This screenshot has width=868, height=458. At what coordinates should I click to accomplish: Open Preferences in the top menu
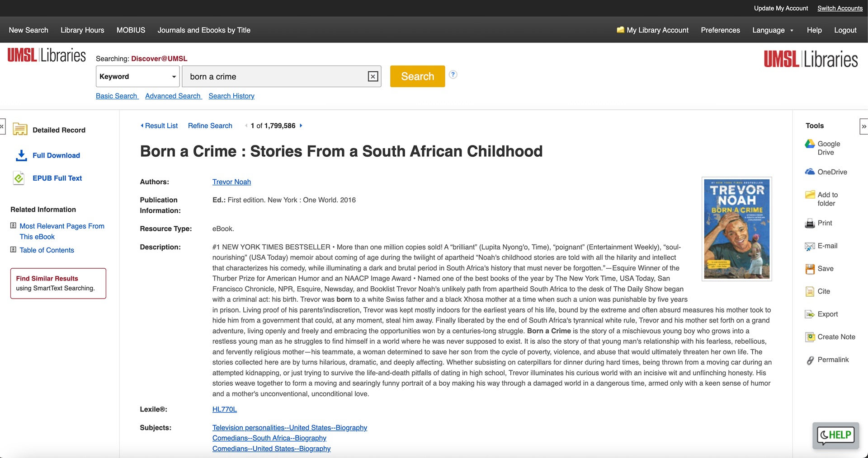pyautogui.click(x=720, y=30)
